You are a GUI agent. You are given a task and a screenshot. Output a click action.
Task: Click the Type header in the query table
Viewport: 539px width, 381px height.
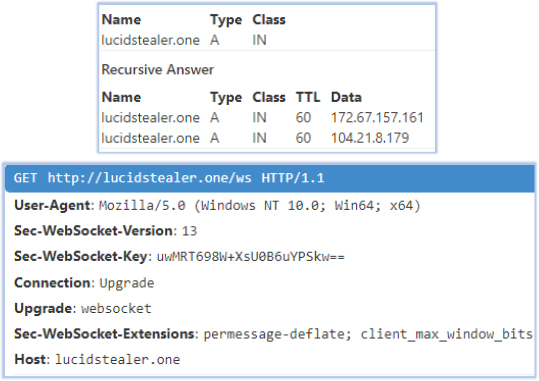click(x=226, y=20)
